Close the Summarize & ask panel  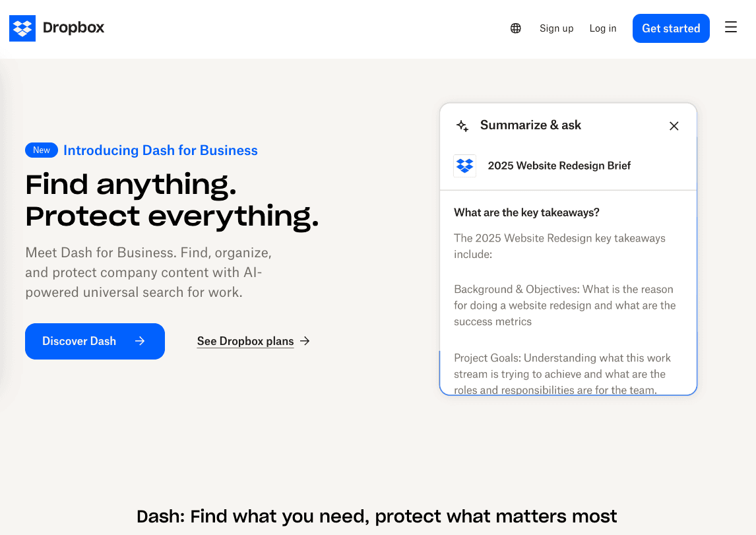[674, 126]
